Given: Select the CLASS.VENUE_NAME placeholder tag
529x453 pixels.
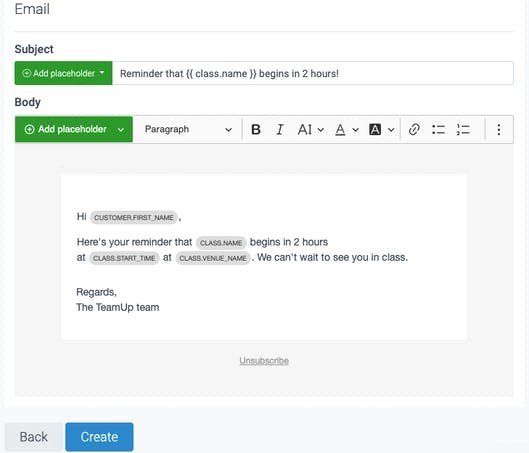Looking at the screenshot, I should click(213, 258).
